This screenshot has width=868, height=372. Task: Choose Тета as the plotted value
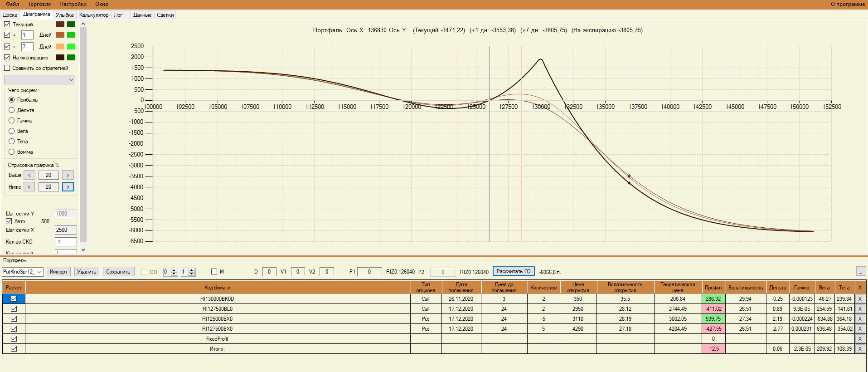[12, 142]
